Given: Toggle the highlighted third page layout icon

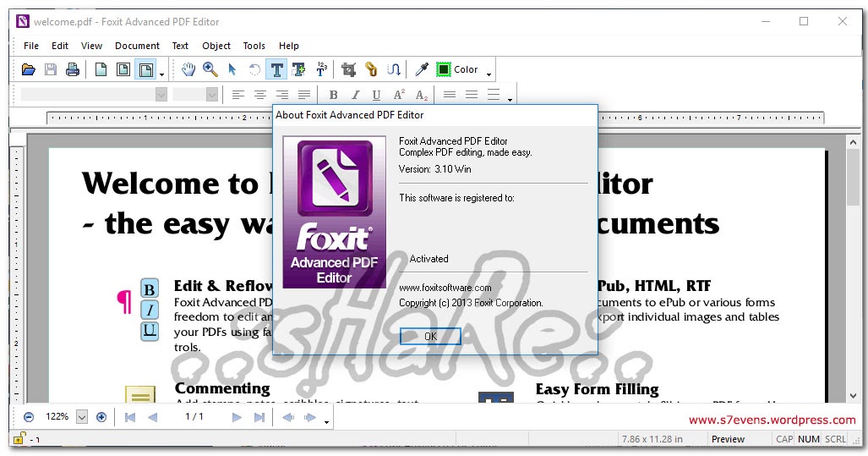Looking at the screenshot, I should pyautogui.click(x=145, y=70).
